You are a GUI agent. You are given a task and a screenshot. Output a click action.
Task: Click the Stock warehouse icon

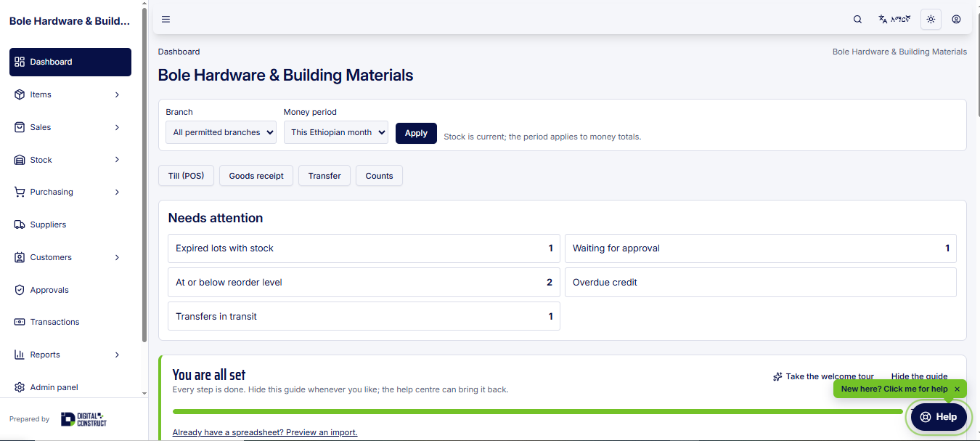click(20, 160)
